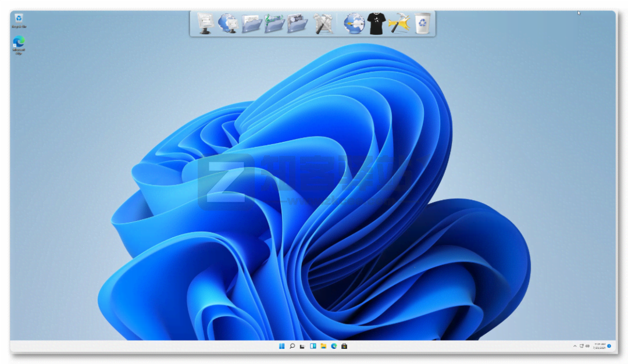Open Search from the taskbar
The image size is (628, 364).
(292, 345)
